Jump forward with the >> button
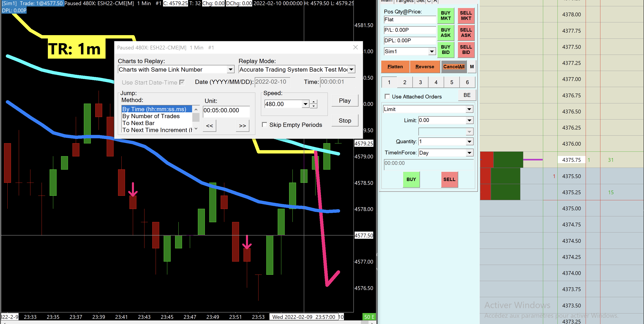644x324 pixels. (242, 126)
